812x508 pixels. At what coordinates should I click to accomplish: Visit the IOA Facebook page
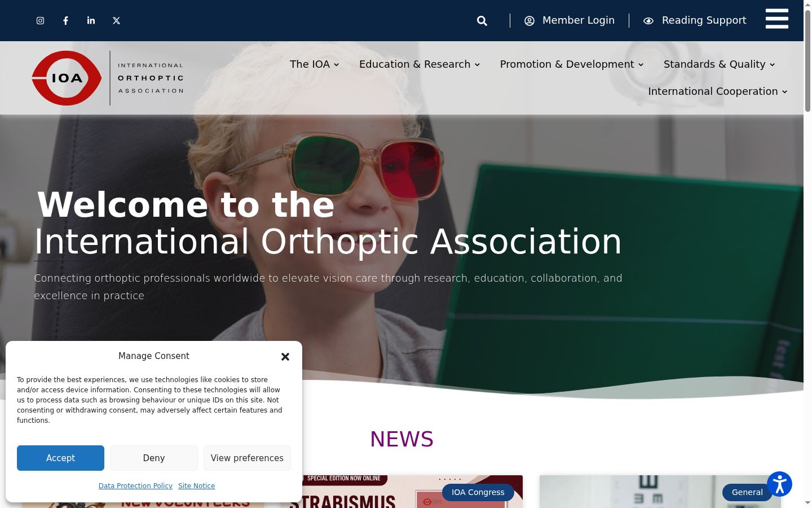click(x=66, y=21)
